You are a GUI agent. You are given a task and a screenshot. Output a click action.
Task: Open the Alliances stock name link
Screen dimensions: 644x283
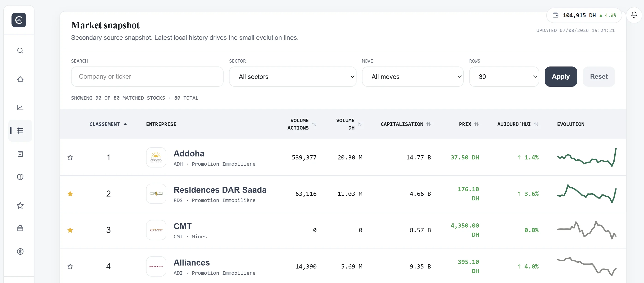coord(192,263)
